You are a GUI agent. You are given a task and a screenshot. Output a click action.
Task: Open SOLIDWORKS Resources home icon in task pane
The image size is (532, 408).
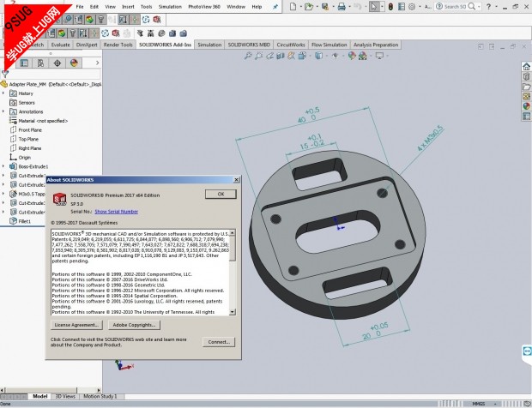click(x=526, y=66)
